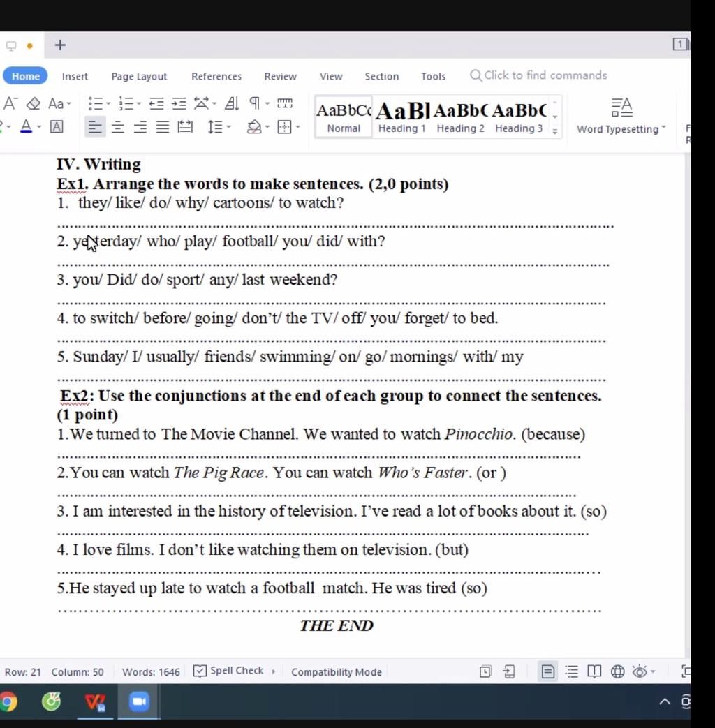Open the Page Layout tab
Viewport: 715px width, 728px height.
coord(139,76)
